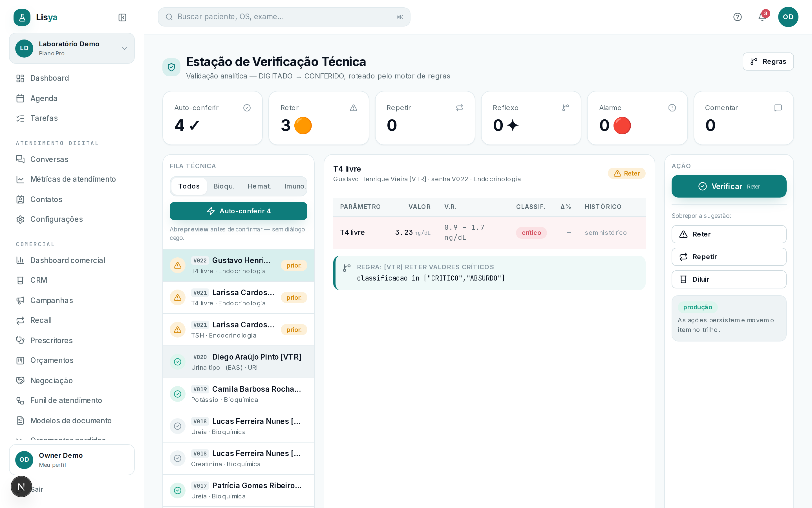The image size is (812, 508).
Task: Expand the Laboratório Demo selector chevron
Action: pos(125,48)
